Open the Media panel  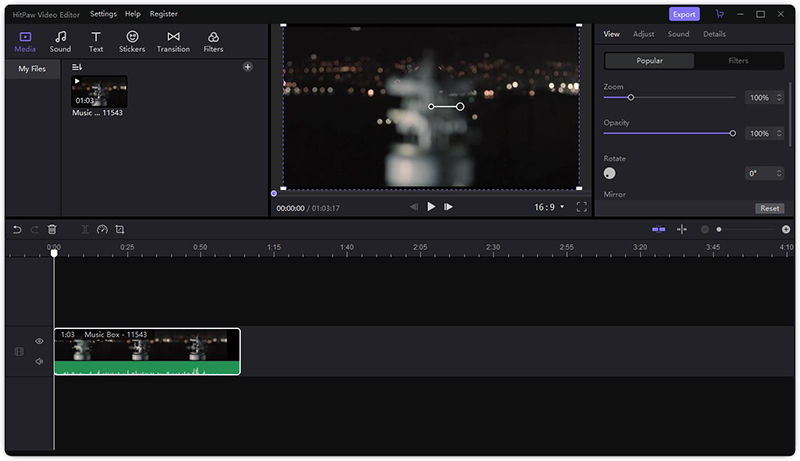click(25, 42)
